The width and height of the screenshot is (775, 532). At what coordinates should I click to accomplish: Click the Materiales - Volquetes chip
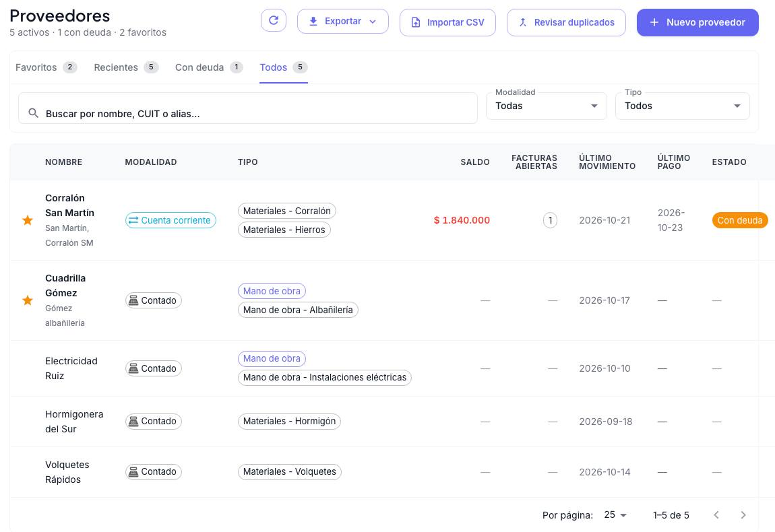tap(290, 472)
